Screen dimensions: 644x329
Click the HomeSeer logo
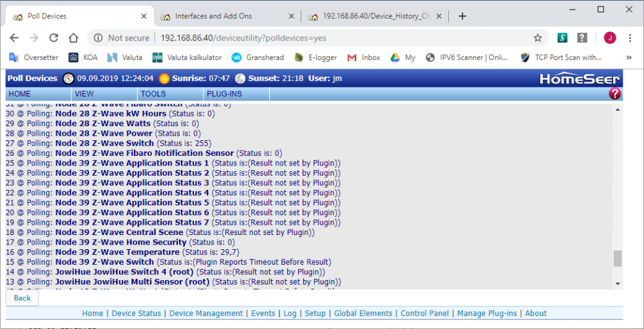pos(579,79)
